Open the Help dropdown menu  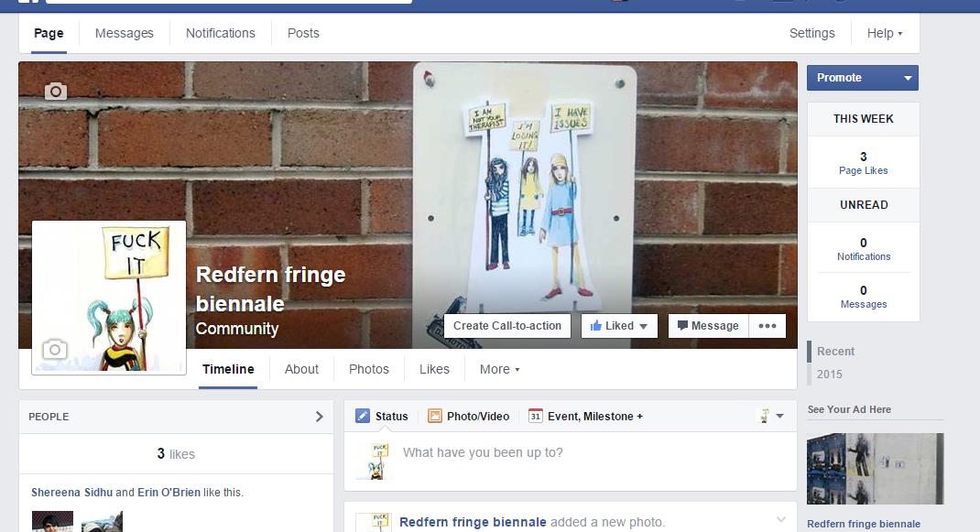(x=885, y=33)
